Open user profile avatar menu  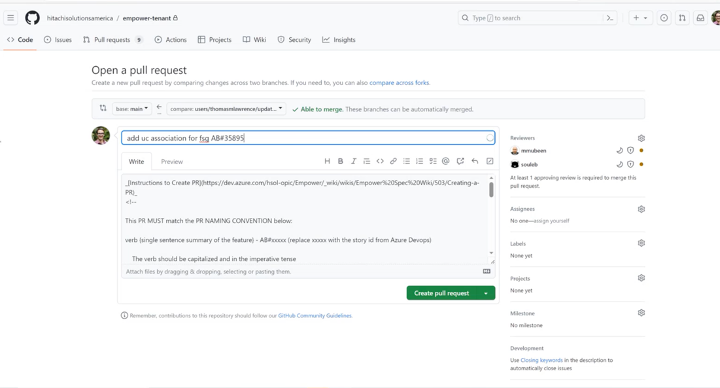pos(715,18)
